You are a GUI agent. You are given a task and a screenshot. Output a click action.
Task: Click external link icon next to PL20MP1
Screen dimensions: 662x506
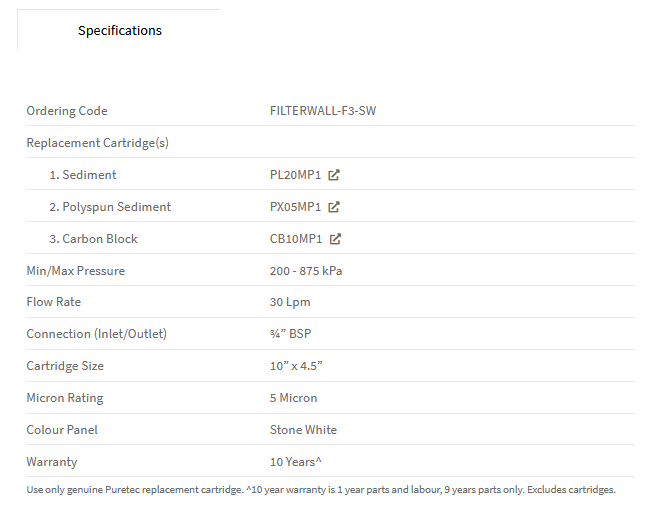coord(334,175)
